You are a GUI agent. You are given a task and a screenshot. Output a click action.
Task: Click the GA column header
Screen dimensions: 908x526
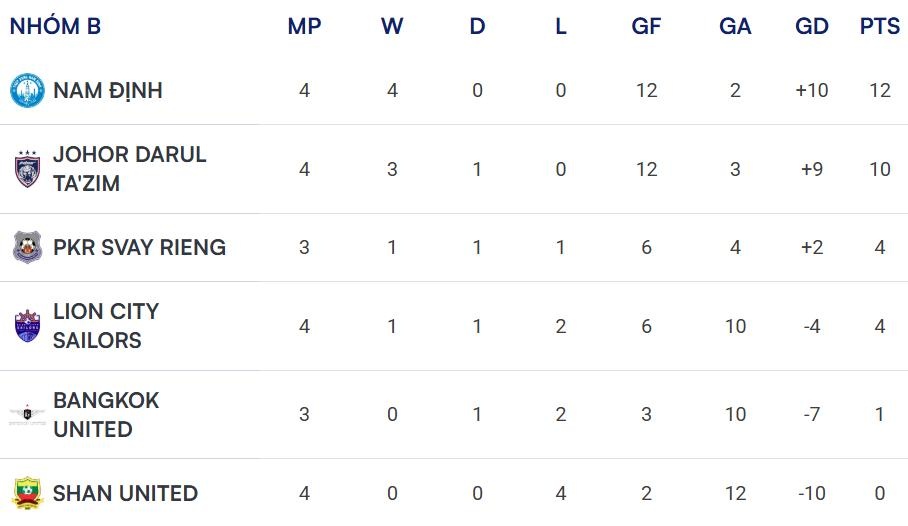tap(735, 27)
